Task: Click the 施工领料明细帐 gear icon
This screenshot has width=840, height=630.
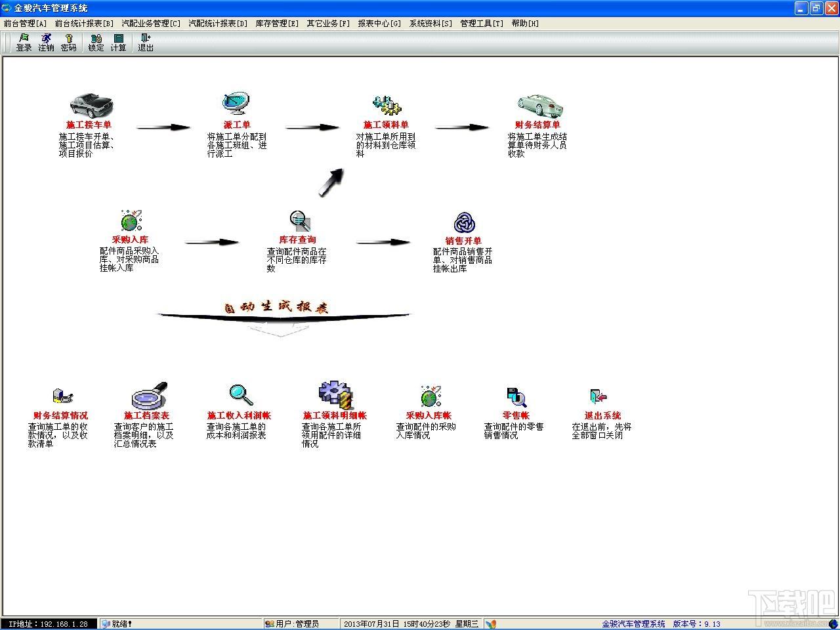Action: point(335,395)
